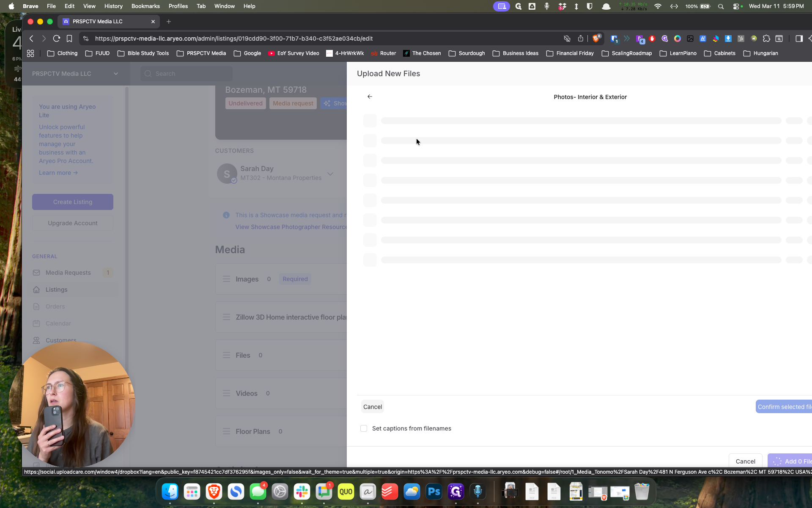Bookmark this page using the bookmark icon

tap(69, 39)
